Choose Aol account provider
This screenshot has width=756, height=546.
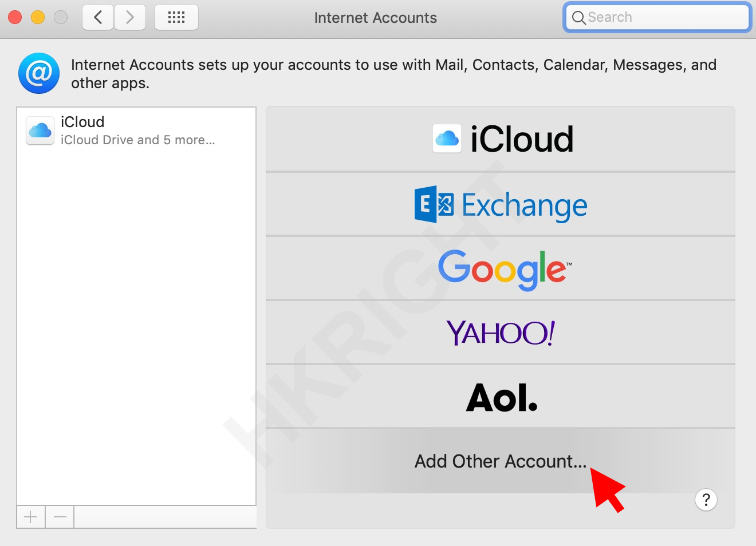[x=501, y=397]
